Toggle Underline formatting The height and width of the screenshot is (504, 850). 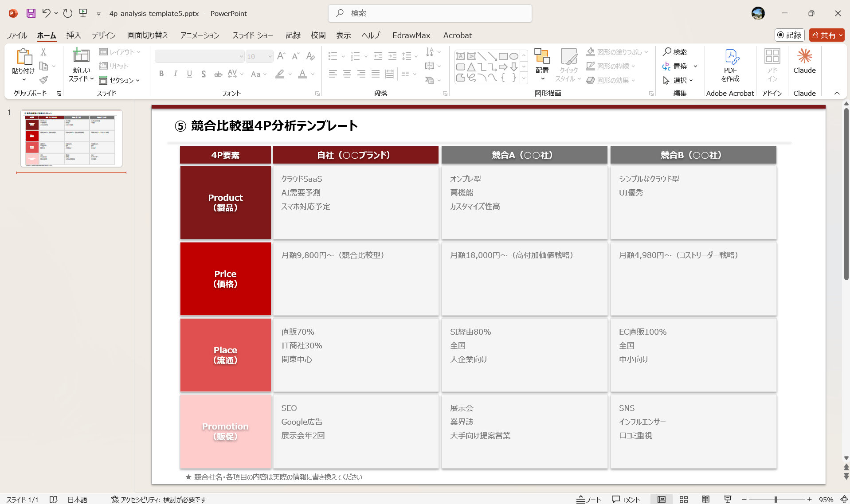coord(189,74)
